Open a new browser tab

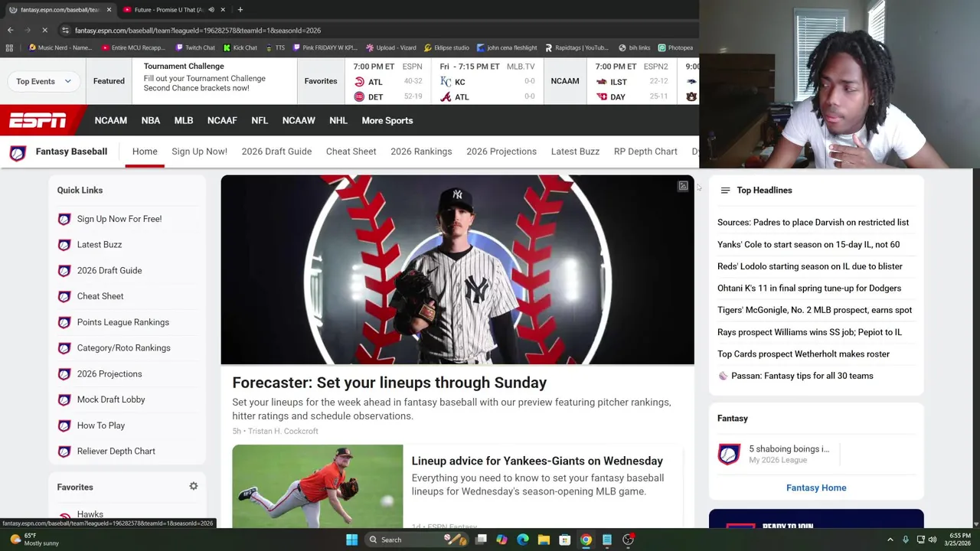(240, 9)
